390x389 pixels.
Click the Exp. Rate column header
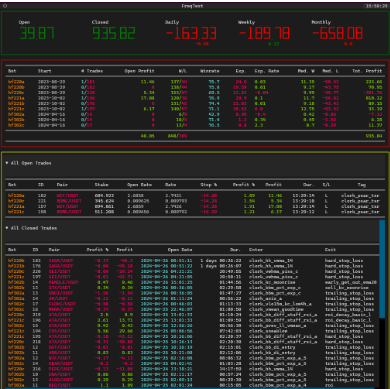[x=267, y=71]
